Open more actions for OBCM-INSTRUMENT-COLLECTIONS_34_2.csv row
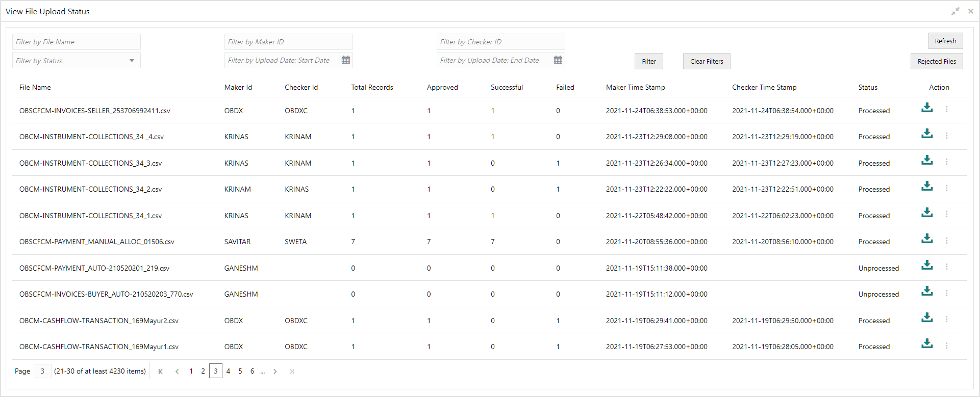The height and width of the screenshot is (397, 980). (x=946, y=188)
